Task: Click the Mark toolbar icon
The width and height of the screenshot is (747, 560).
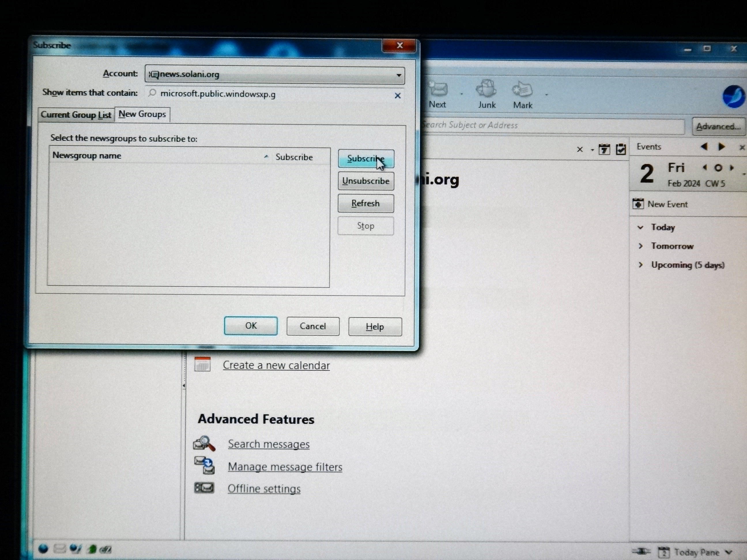Action: (522, 90)
